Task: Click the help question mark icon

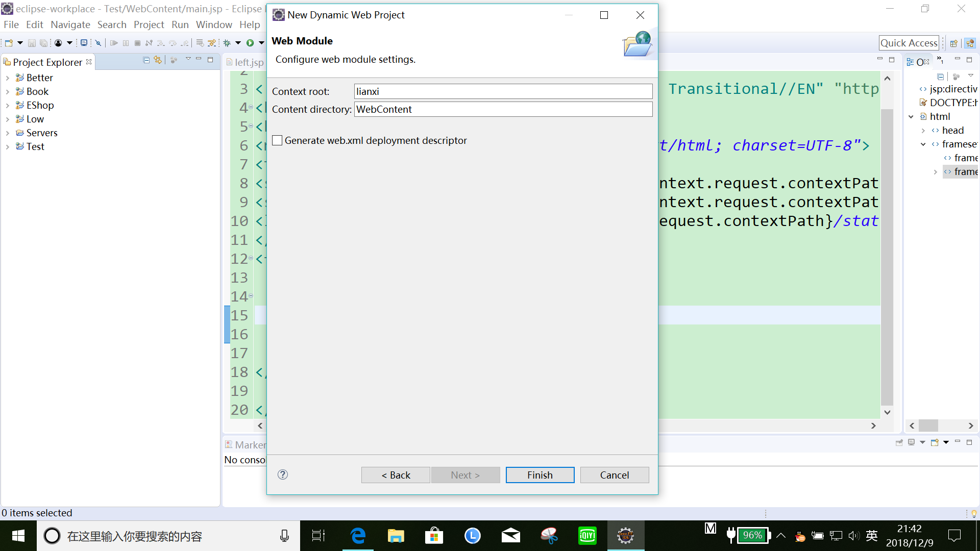Action: pyautogui.click(x=283, y=474)
